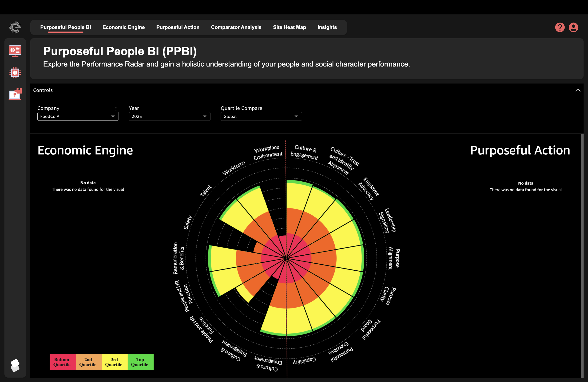Open the Year dropdown showing 2023

tap(170, 117)
